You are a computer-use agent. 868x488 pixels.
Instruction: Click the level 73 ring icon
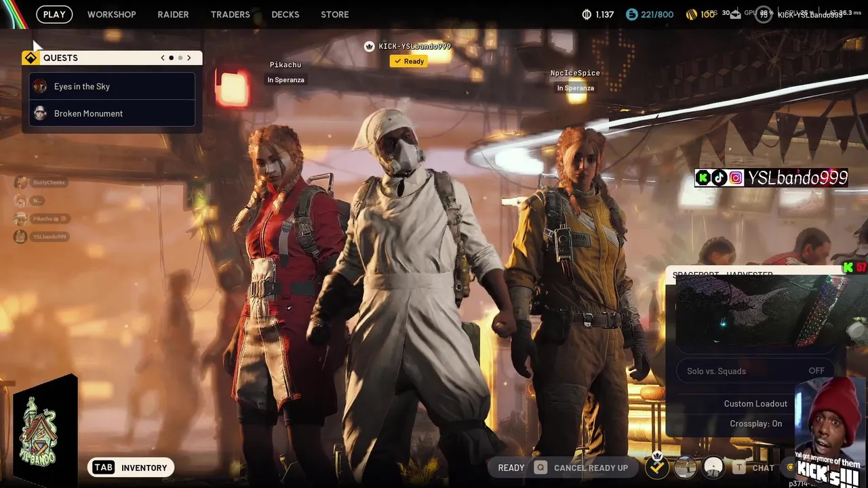pyautogui.click(x=764, y=14)
